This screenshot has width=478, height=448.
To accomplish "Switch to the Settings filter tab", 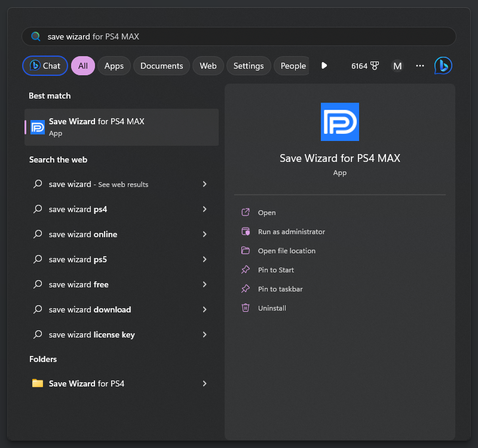I will [x=249, y=66].
